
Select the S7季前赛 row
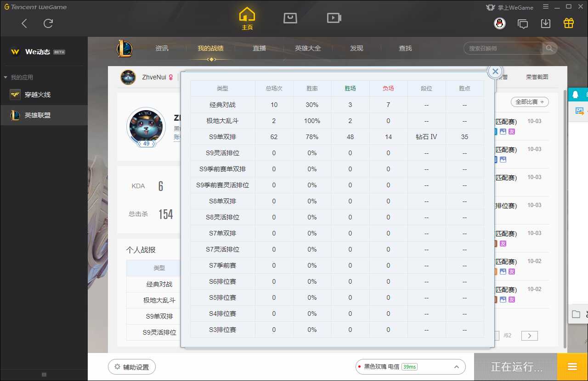coord(337,265)
